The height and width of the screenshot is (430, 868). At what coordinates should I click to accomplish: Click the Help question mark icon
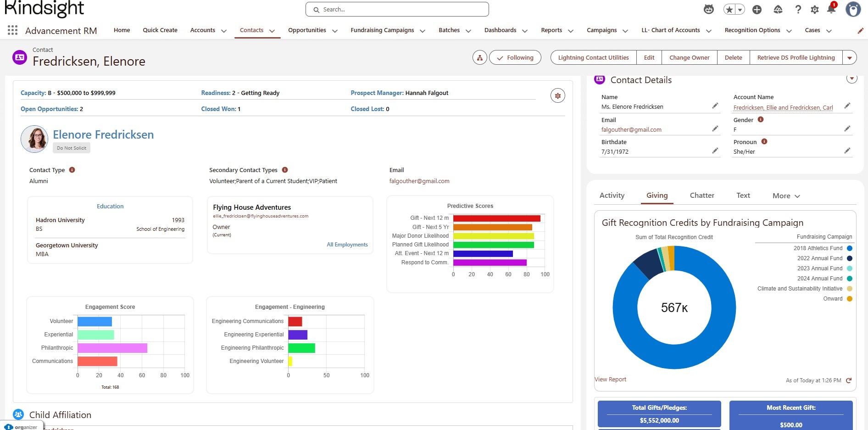[x=798, y=9]
